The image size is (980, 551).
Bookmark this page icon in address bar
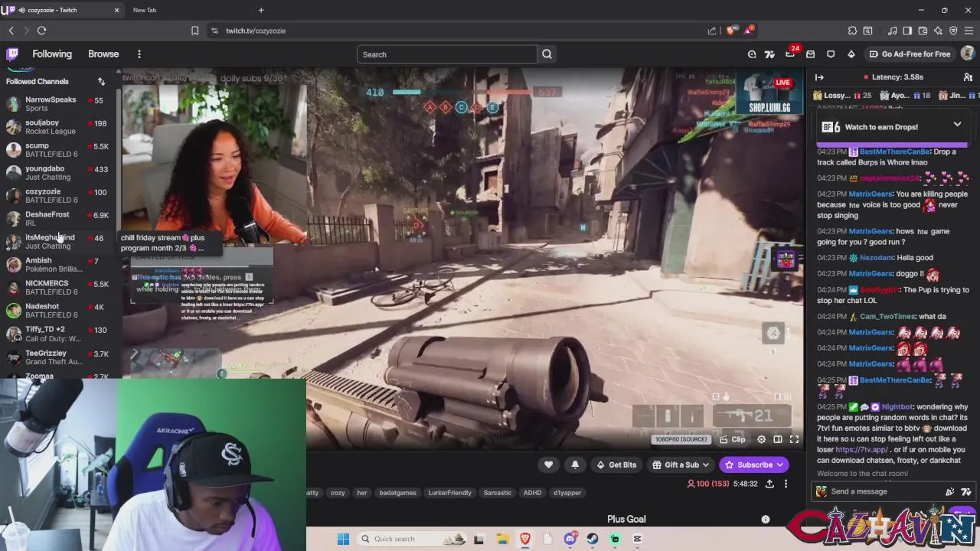click(x=194, y=31)
